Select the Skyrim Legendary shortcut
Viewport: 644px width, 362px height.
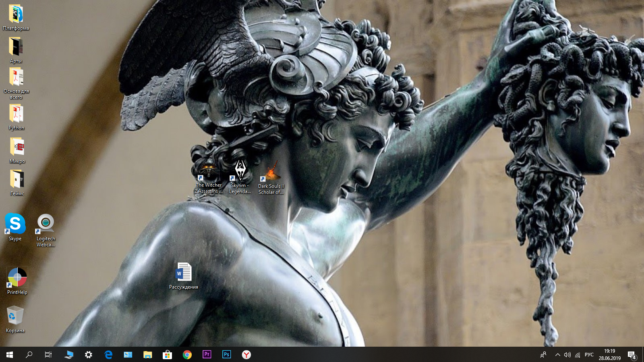click(x=240, y=177)
